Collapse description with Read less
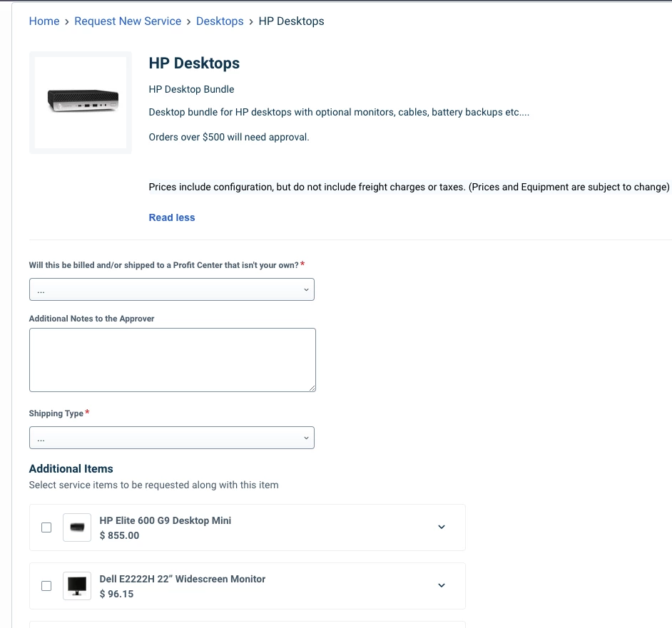The height and width of the screenshot is (628, 672). [x=172, y=217]
